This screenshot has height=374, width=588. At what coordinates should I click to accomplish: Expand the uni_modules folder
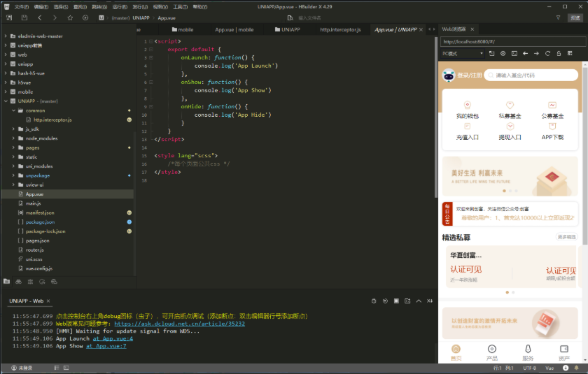[13, 166]
